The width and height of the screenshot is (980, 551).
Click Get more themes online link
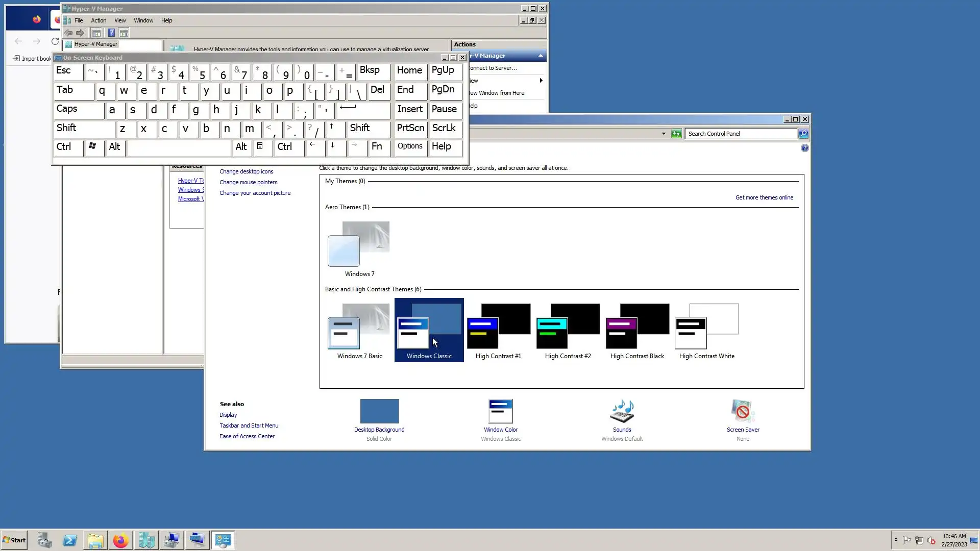point(764,198)
